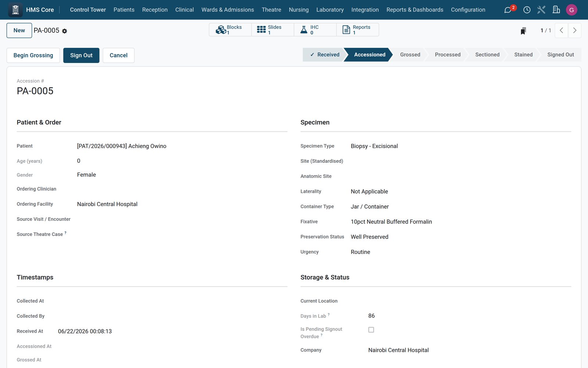Select the Processed status stage
588x368 pixels.
tap(447, 54)
